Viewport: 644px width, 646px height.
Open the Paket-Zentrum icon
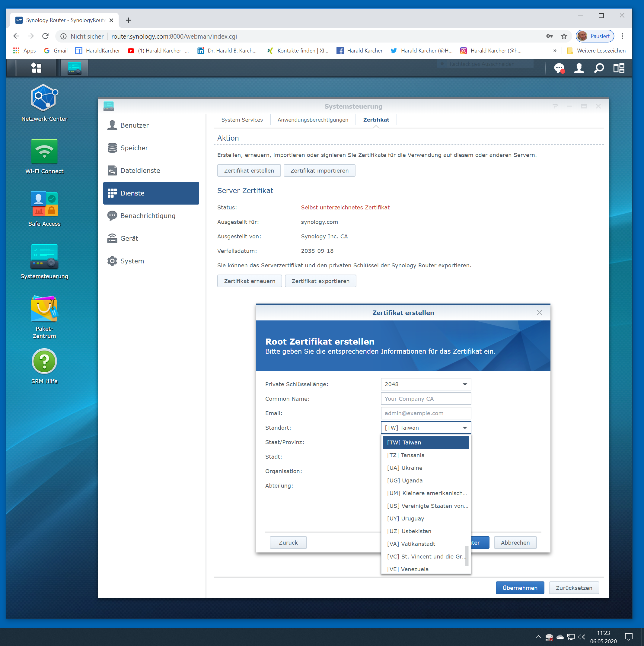click(x=44, y=309)
